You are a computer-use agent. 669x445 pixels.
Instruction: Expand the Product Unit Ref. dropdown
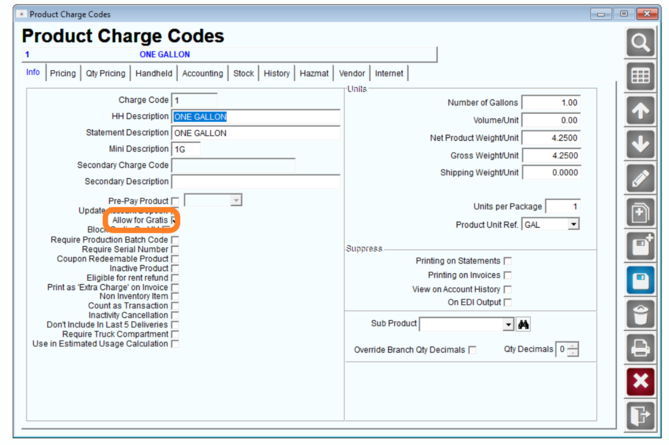point(573,224)
